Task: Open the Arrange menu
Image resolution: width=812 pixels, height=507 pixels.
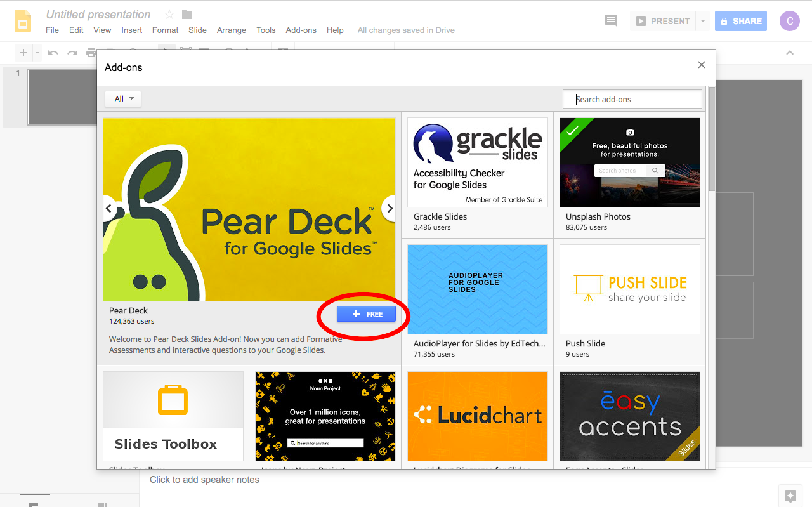Action: [232, 30]
